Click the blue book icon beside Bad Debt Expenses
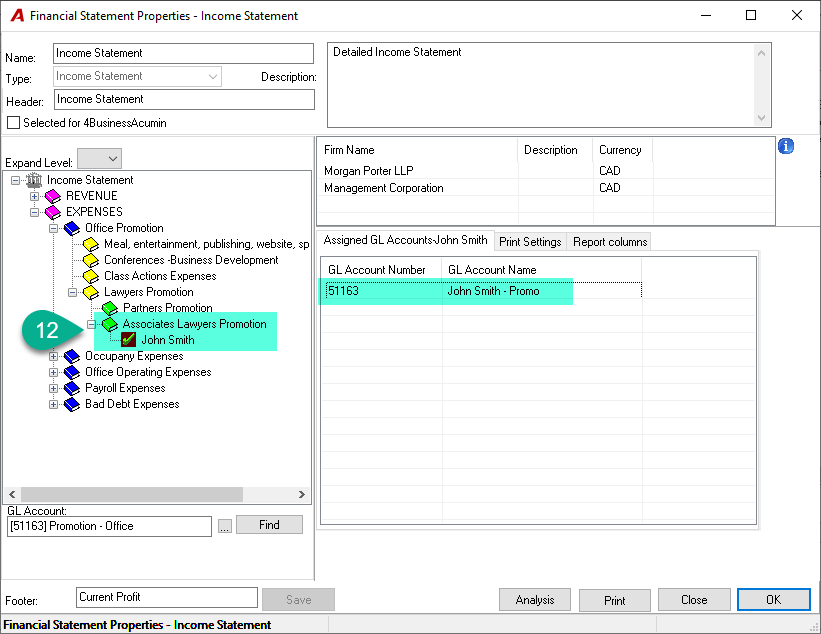The image size is (821, 634). pyautogui.click(x=72, y=404)
